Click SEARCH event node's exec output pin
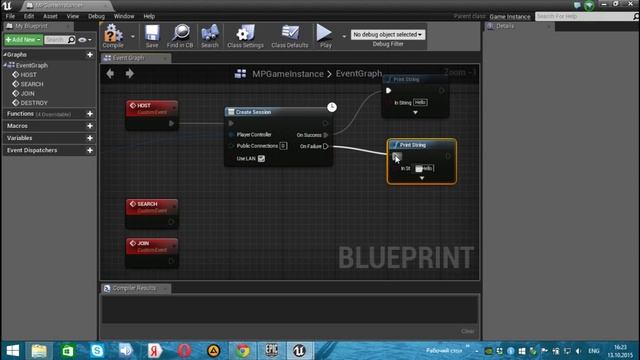The image size is (640, 360). 171,222
